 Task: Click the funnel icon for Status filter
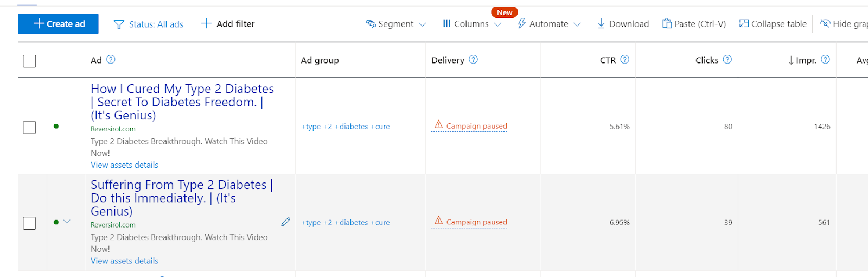tap(119, 24)
